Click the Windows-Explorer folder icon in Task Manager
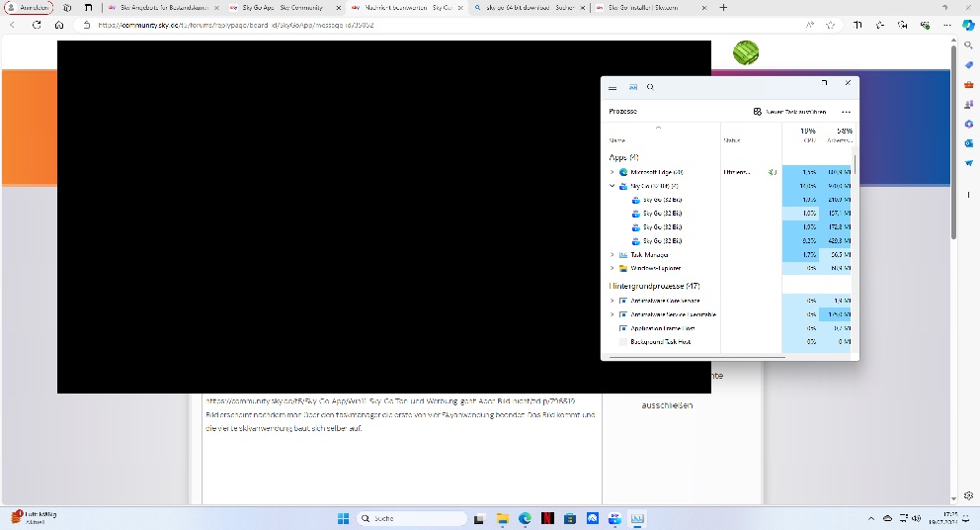Image resolution: width=980 pixels, height=530 pixels. pos(623,268)
